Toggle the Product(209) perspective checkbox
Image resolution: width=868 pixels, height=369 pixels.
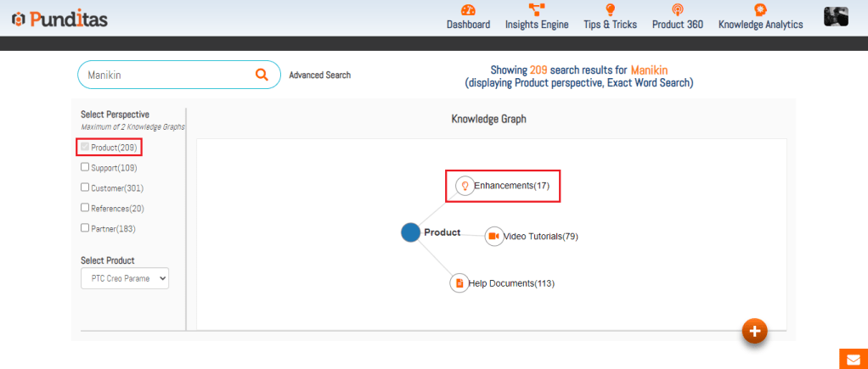click(85, 147)
